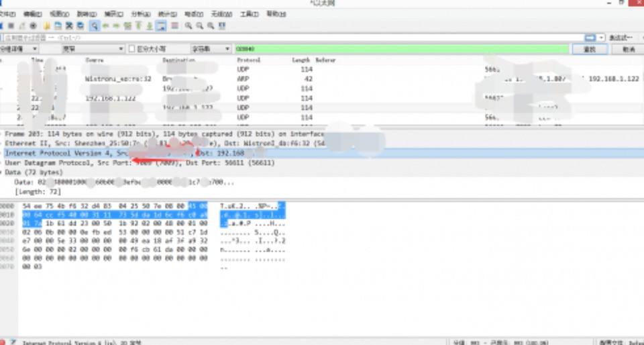This screenshot has width=644, height=345.
Task: Click the green search string field
Action: click(402, 49)
